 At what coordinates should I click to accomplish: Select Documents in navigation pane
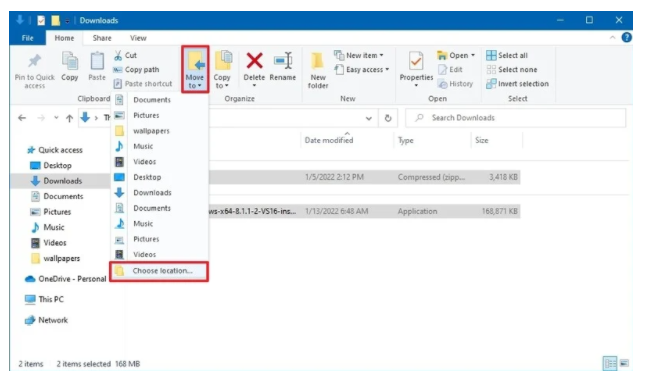(x=57, y=196)
